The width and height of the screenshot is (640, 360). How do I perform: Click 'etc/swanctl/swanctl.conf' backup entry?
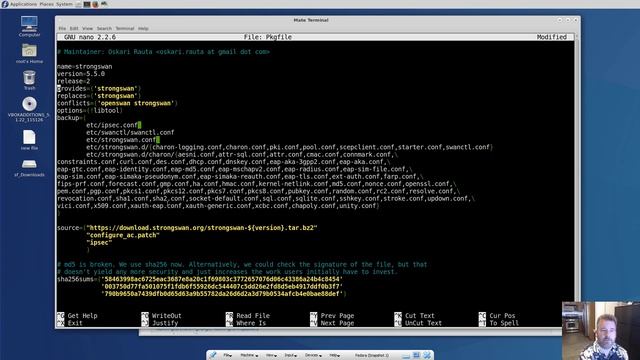[130, 133]
